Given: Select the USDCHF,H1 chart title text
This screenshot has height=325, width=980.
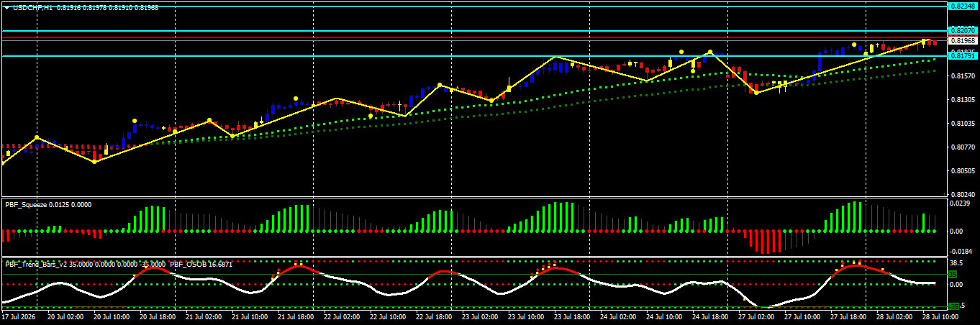Looking at the screenshot, I should [32, 7].
